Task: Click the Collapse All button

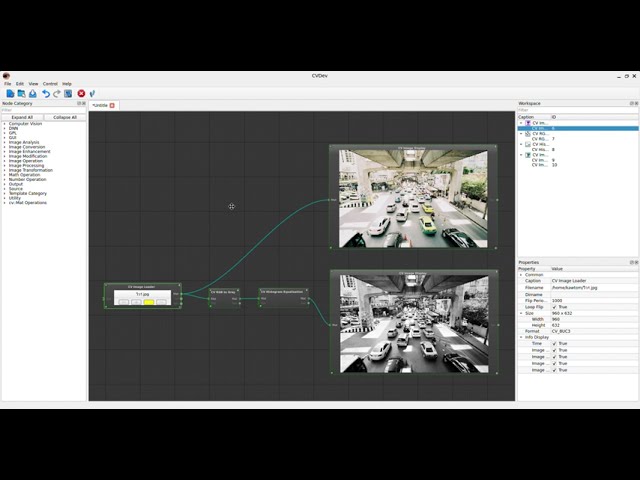Action: [x=65, y=117]
